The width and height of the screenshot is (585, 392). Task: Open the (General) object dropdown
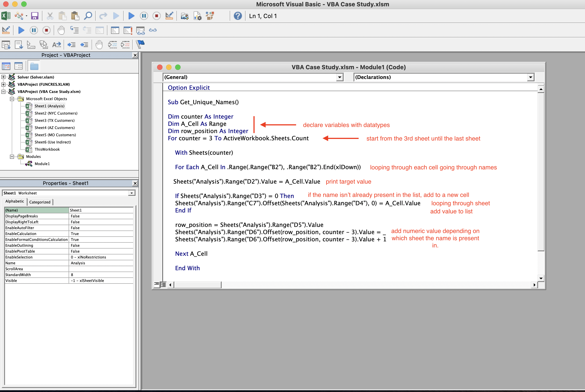pos(339,77)
